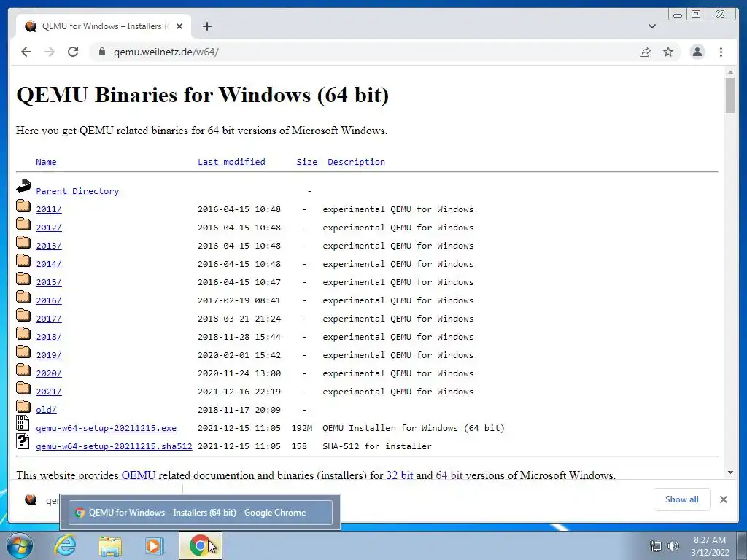Close the downloads bar
The image size is (747, 560).
click(724, 499)
